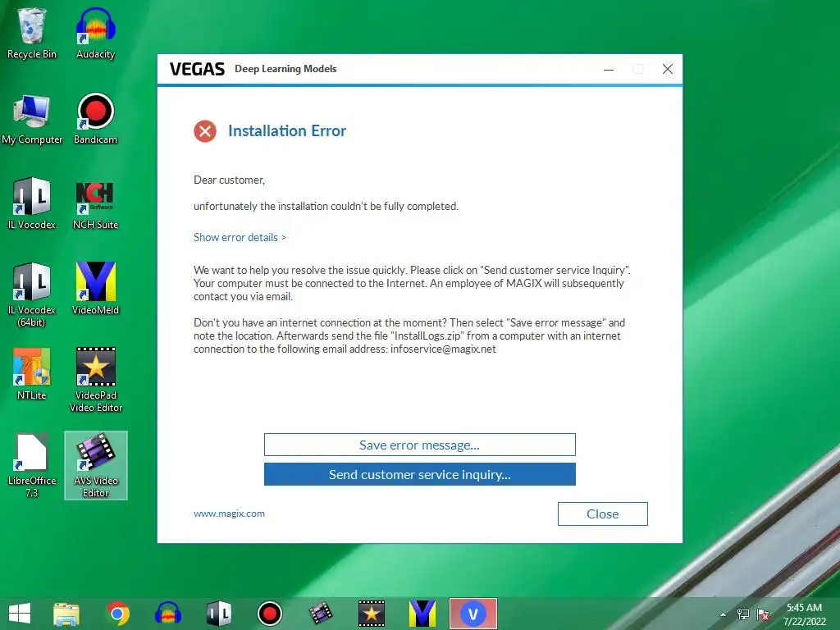
Task: Click the red Installation Error icon
Action: click(x=204, y=130)
